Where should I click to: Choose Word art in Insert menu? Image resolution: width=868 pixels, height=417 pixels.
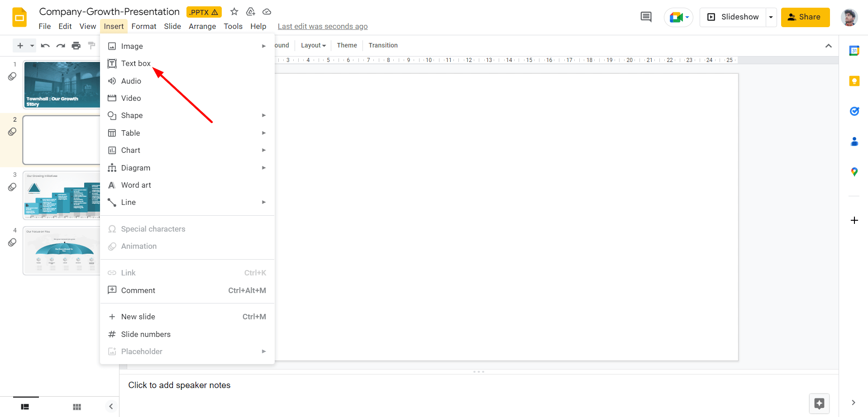click(x=136, y=185)
